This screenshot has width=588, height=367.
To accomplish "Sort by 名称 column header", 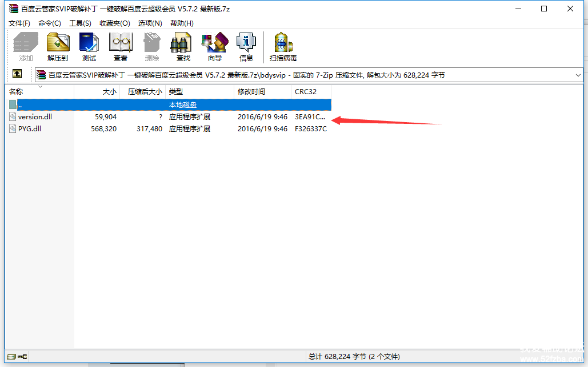I will (x=40, y=91).
